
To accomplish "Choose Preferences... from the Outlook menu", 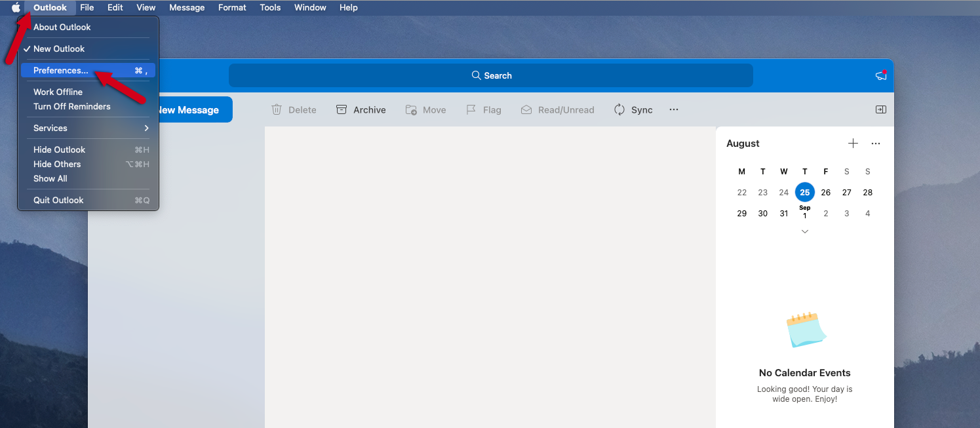I will tap(88, 70).
